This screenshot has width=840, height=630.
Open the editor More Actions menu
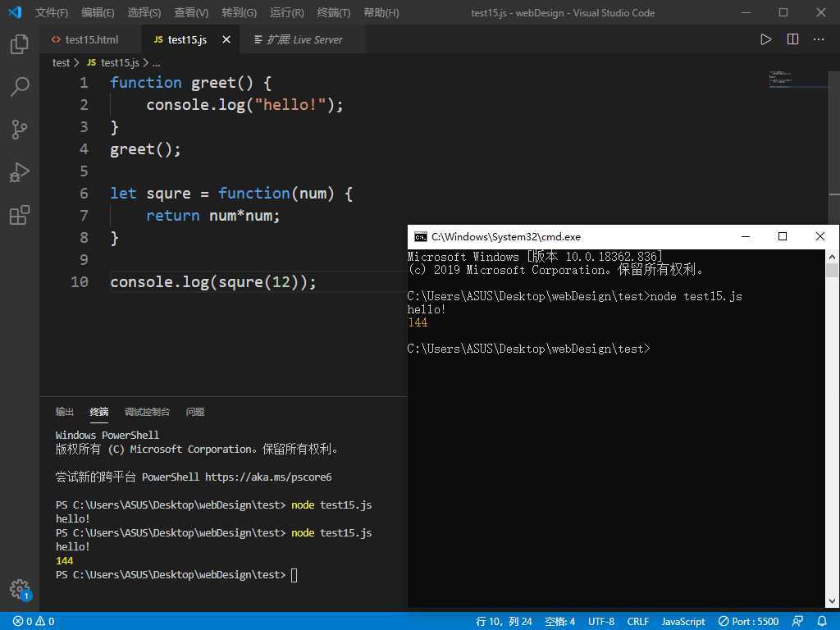pyautogui.click(x=819, y=39)
